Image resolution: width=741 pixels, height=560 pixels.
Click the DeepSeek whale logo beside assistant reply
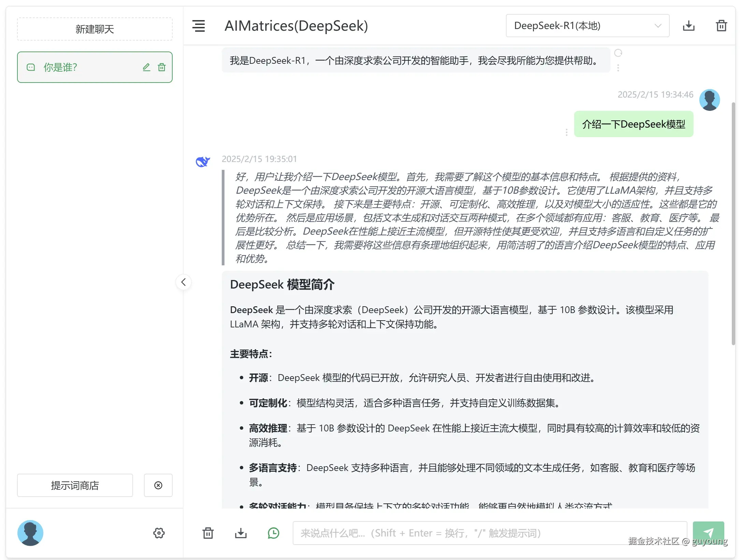point(202,161)
